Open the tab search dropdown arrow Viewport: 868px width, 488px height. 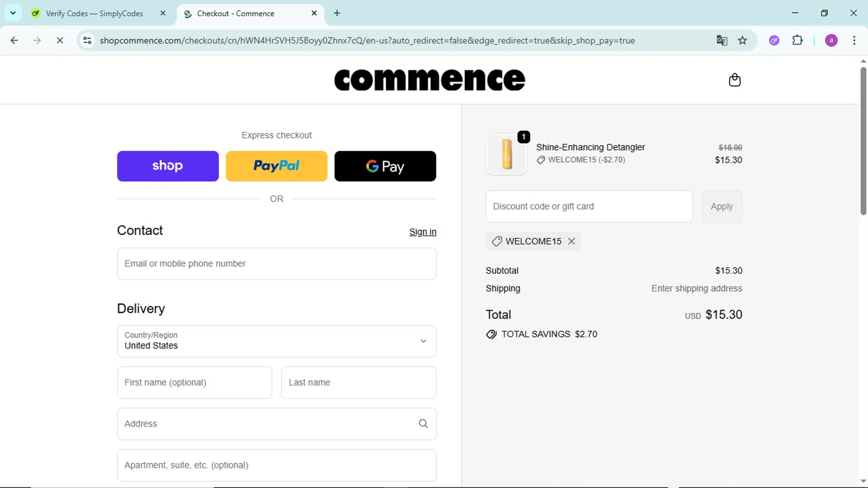13,13
